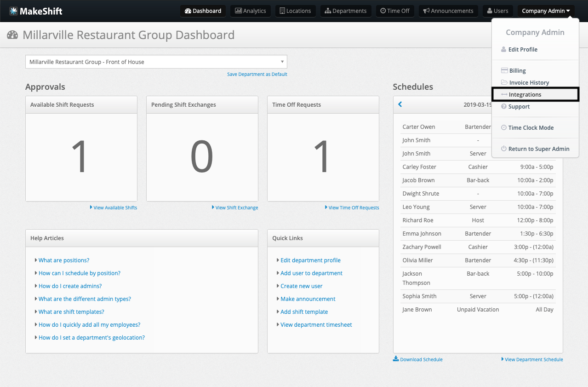Select Return to Super Admin
The image size is (588, 387).
click(x=535, y=149)
